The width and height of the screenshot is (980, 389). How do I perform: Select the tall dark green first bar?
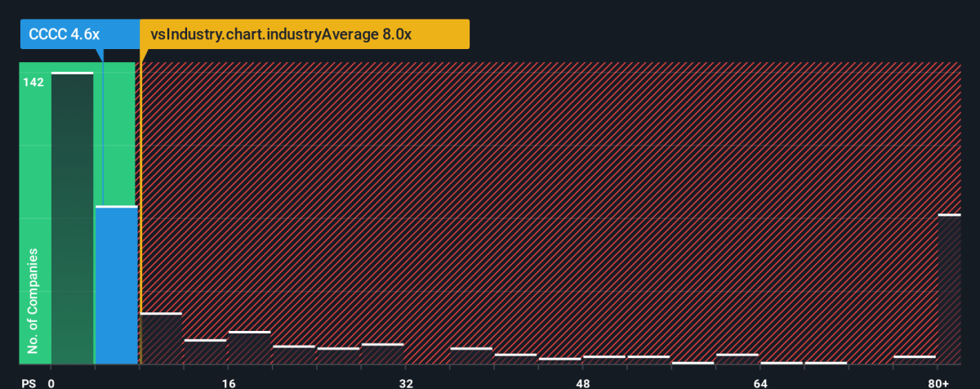point(72,218)
